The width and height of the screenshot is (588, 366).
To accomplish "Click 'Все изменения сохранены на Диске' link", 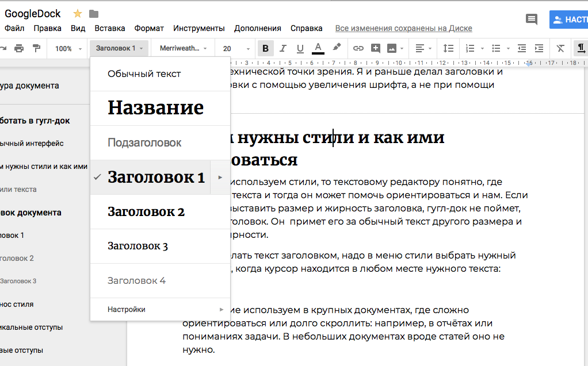I will coord(403,28).
